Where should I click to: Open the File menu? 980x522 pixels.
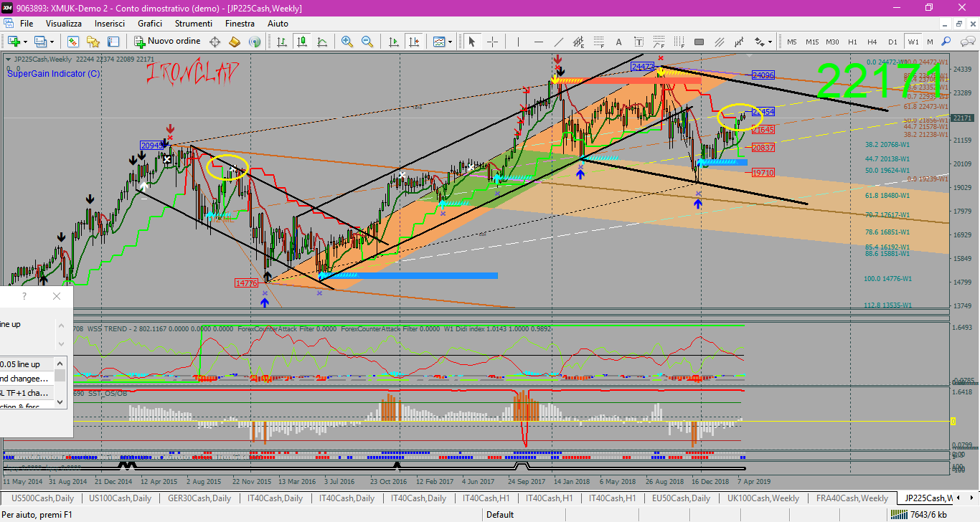click(x=27, y=24)
